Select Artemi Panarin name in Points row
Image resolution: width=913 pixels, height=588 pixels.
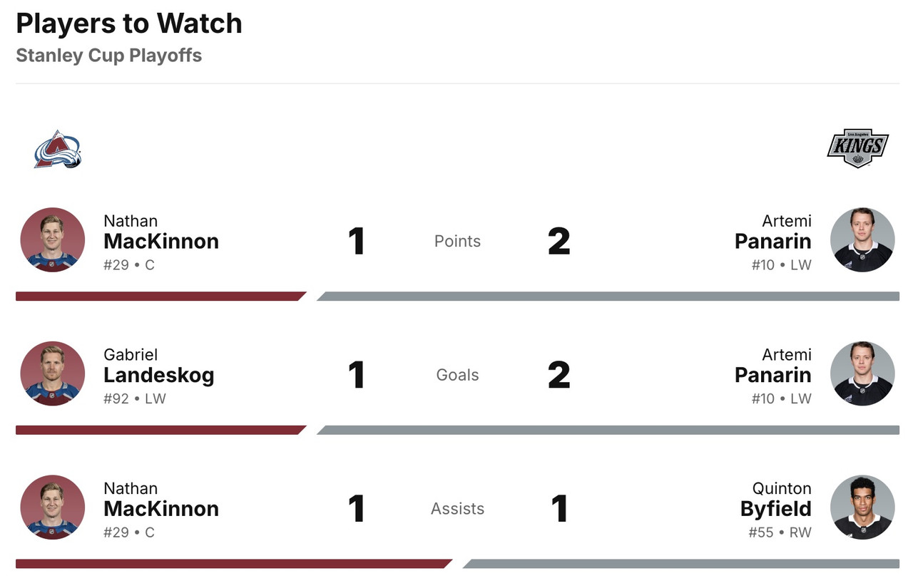point(772,241)
